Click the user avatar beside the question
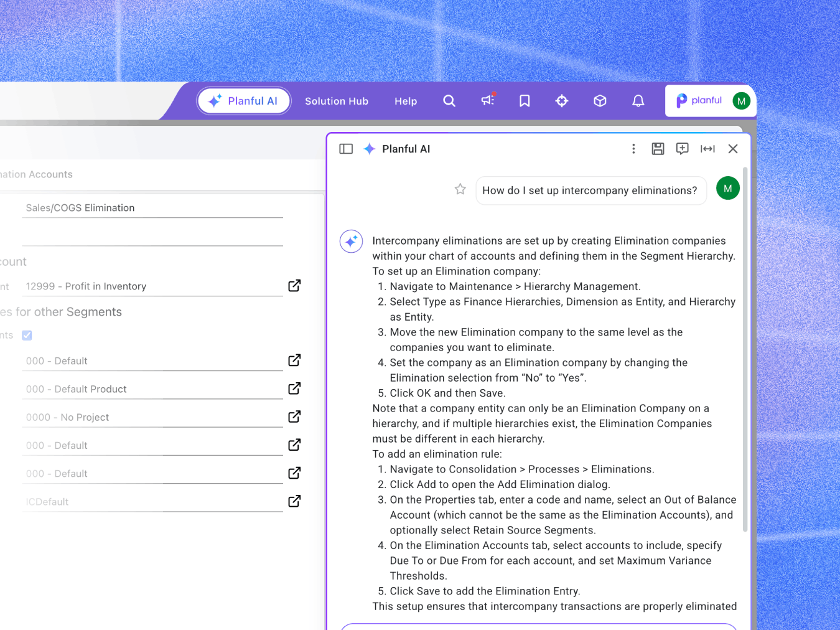This screenshot has height=630, width=840. click(728, 189)
